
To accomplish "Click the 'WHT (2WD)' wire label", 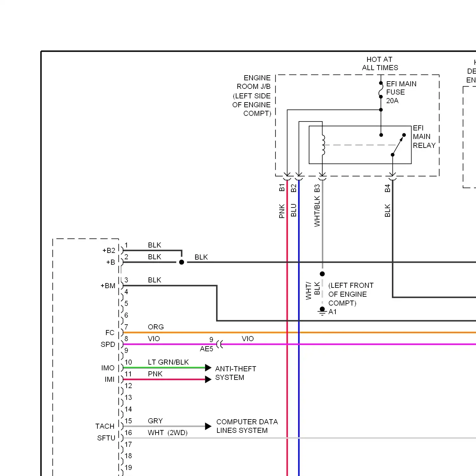I will point(168,433).
